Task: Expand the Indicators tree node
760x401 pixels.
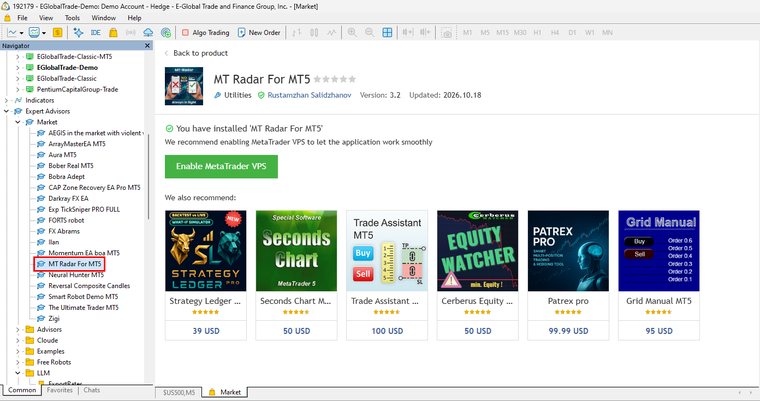Action: [x=6, y=100]
